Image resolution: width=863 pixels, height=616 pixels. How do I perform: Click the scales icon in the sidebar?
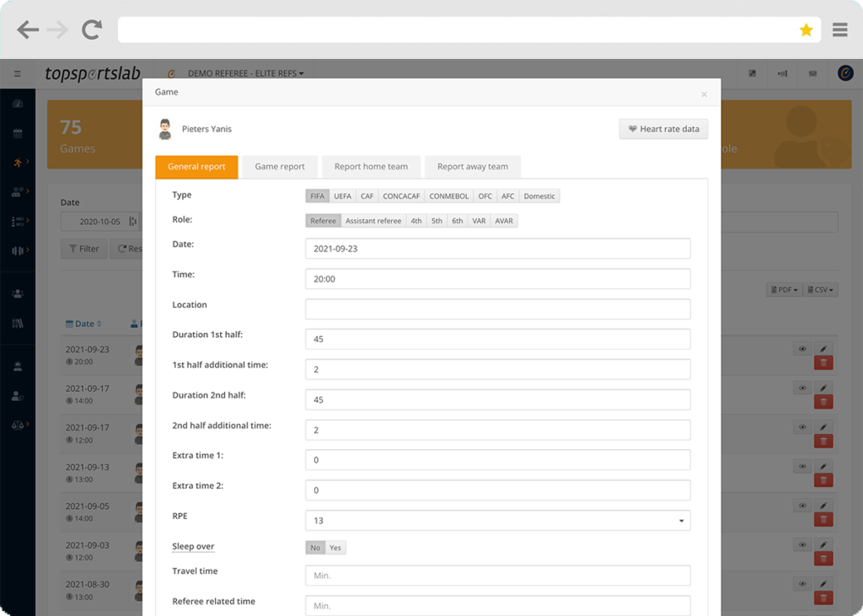(18, 424)
